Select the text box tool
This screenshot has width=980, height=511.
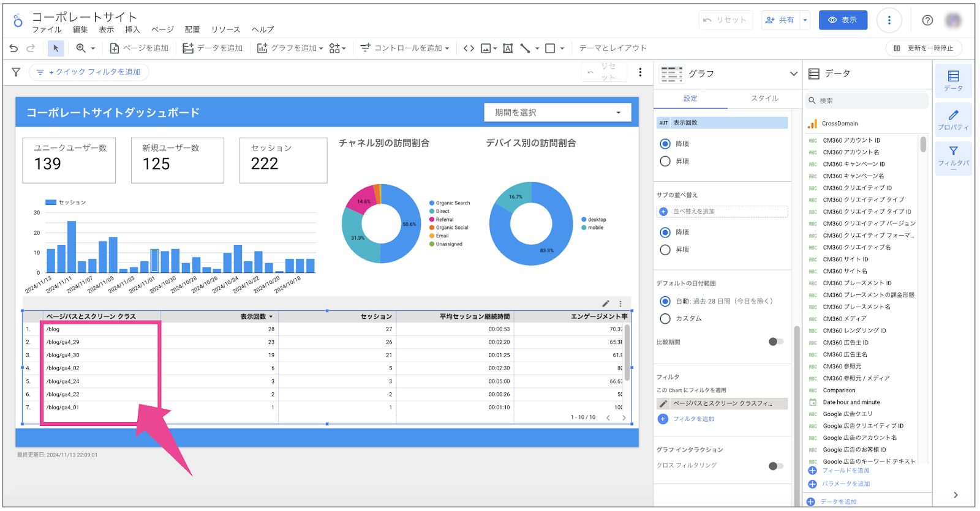[x=508, y=48]
